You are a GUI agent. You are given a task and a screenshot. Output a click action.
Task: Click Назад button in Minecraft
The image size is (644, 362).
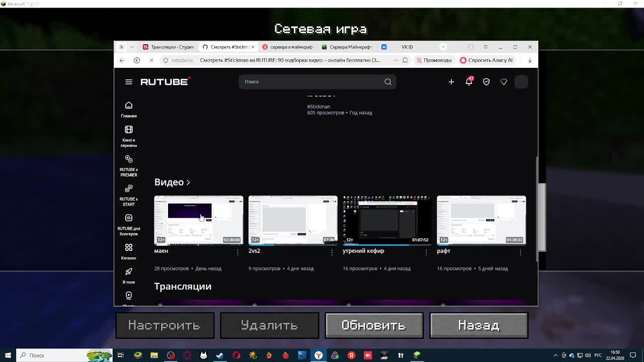478,325
